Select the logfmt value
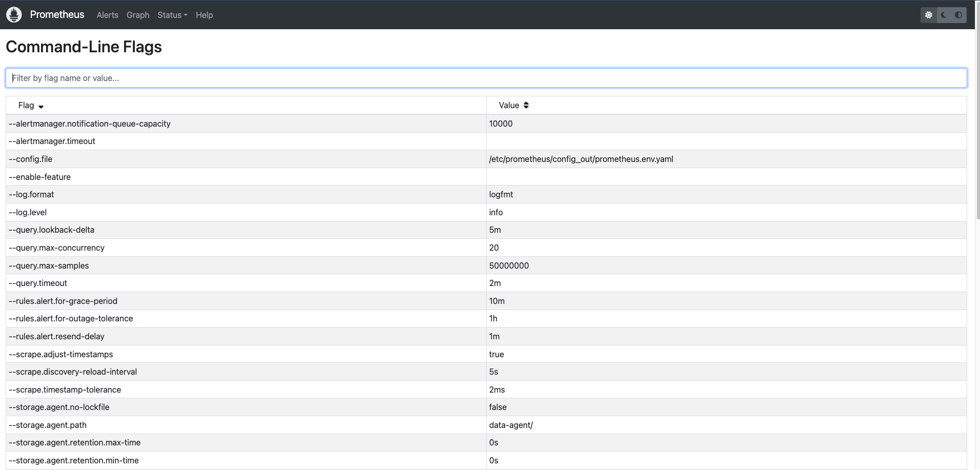This screenshot has width=980, height=470. click(501, 194)
